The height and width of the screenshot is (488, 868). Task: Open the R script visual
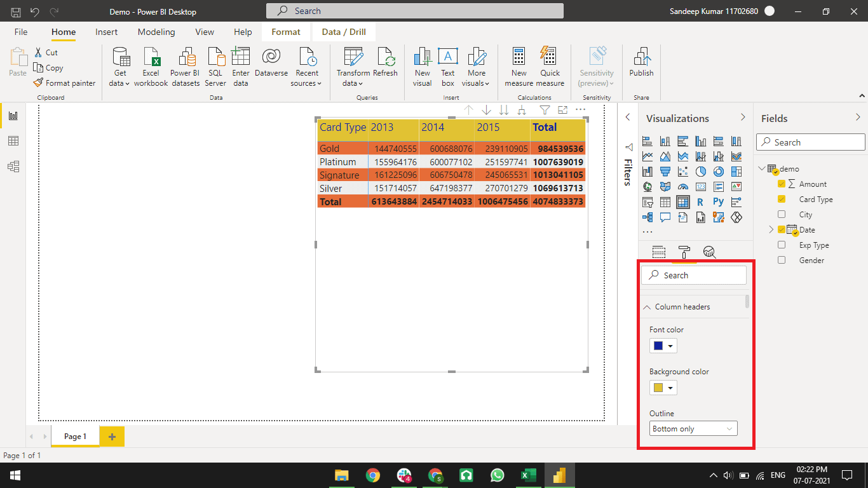pos(700,201)
